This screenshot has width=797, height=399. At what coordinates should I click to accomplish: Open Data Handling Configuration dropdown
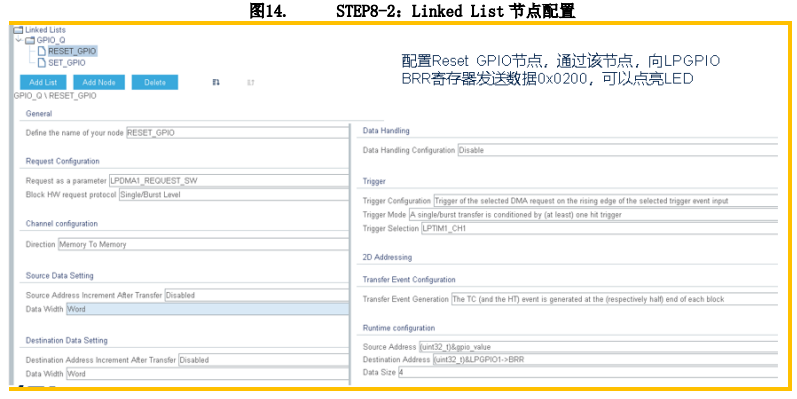click(x=618, y=150)
